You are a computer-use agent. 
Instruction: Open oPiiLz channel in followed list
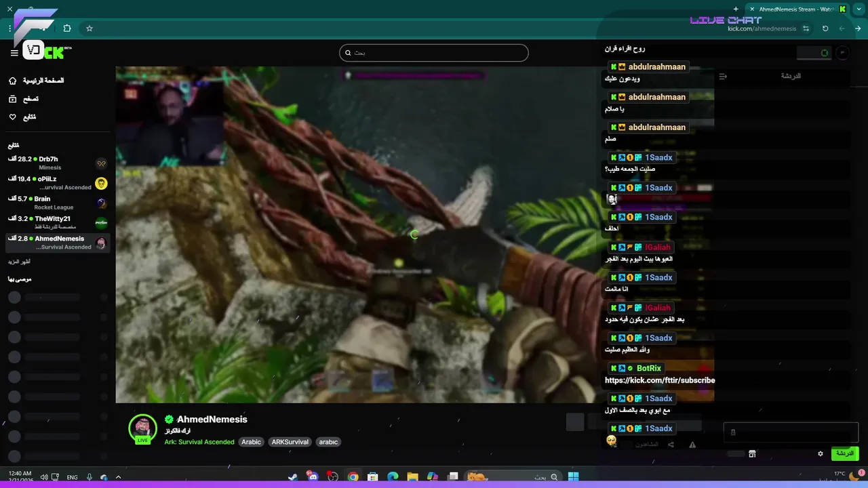tap(58, 183)
